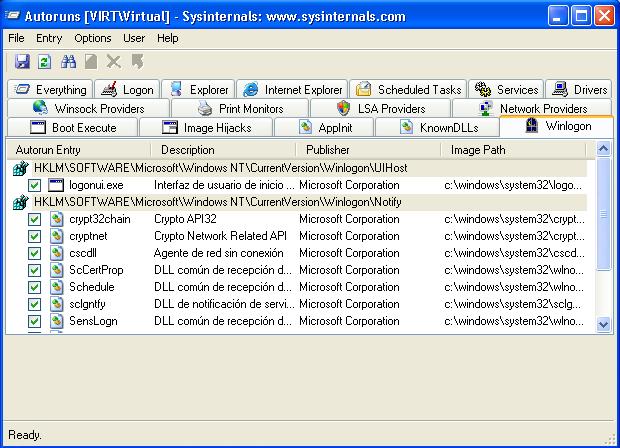This screenshot has height=448, width=620.
Task: Click the list scrollbar up arrow
Action: pos(603,149)
